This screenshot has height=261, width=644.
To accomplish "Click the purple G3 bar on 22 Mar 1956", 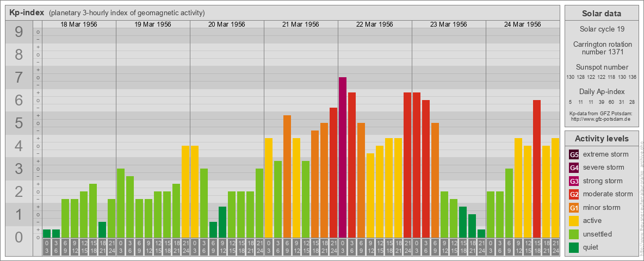I will point(343,157).
